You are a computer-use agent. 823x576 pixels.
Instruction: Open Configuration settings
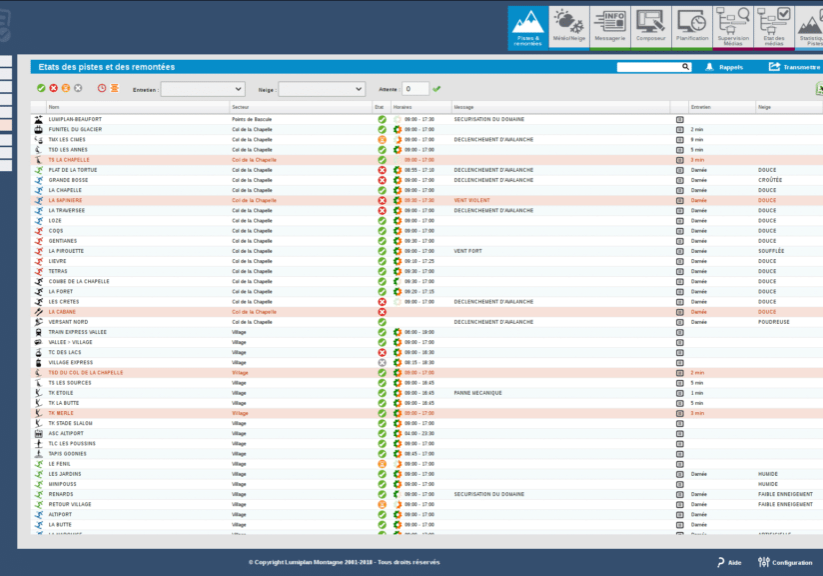pos(785,562)
